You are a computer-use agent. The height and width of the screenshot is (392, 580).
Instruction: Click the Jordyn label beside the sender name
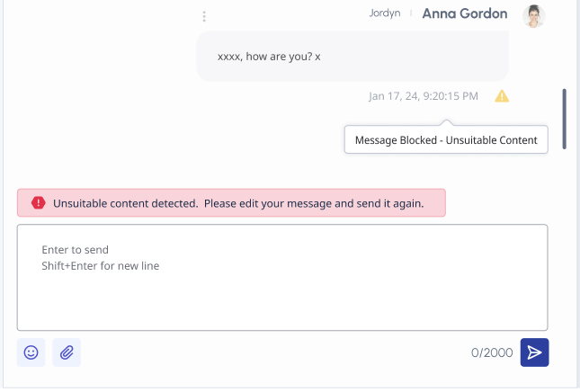382,13
